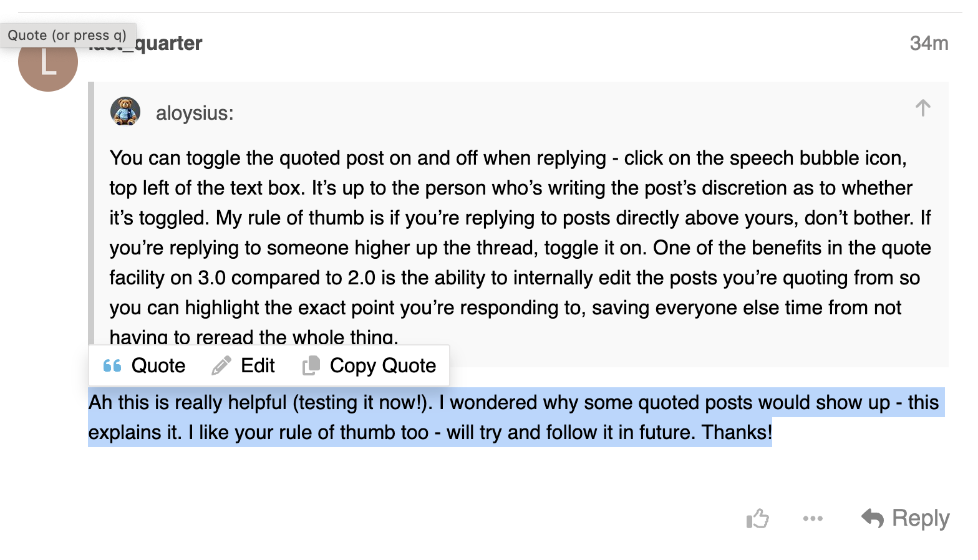Click the "Quote (or press q)" tooltip
Image resolution: width=978 pixels, height=560 pixels.
pos(67,35)
